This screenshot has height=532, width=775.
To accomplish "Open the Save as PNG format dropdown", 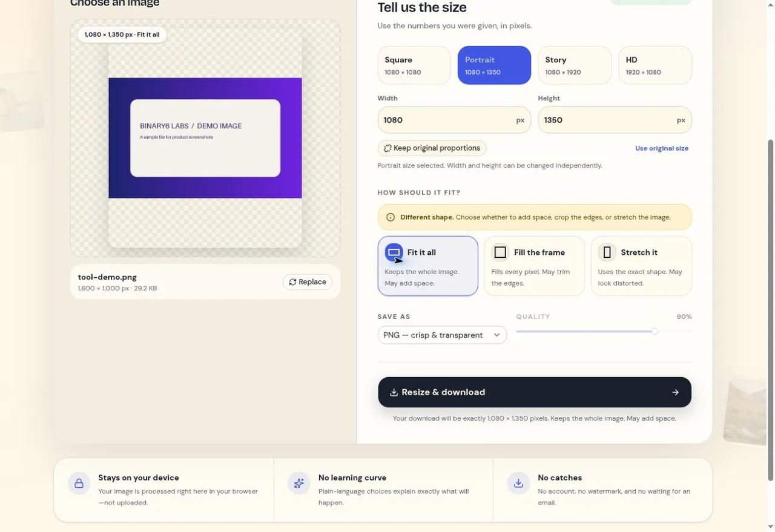I will coord(442,335).
